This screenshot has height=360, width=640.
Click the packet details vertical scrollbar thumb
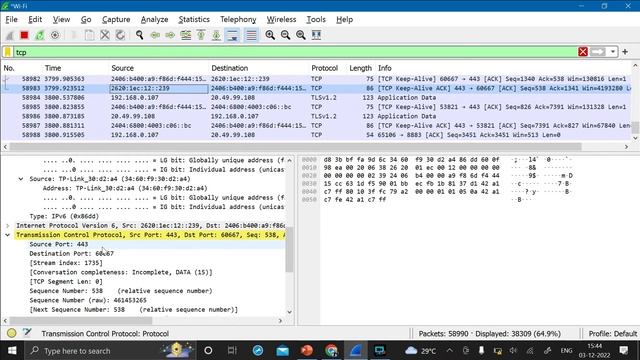[289, 249]
